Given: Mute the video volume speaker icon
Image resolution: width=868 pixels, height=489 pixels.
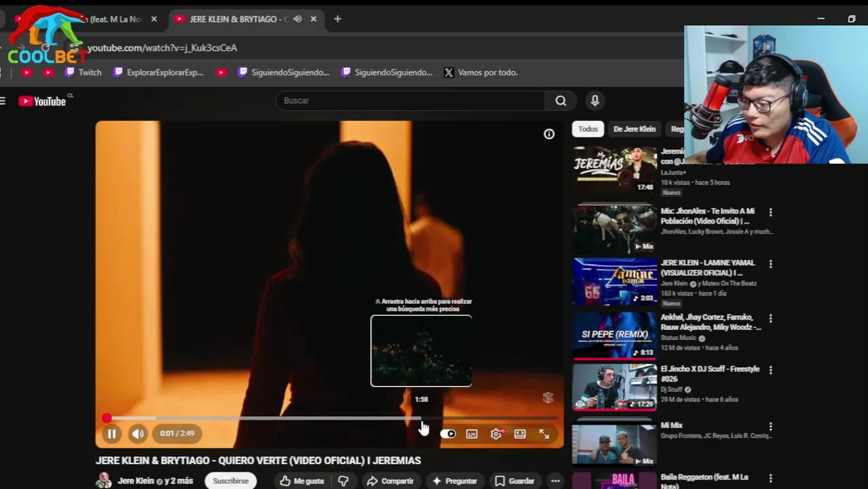Looking at the screenshot, I should (138, 433).
